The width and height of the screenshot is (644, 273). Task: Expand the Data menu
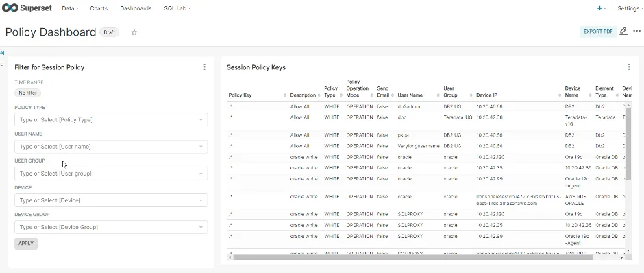point(70,8)
